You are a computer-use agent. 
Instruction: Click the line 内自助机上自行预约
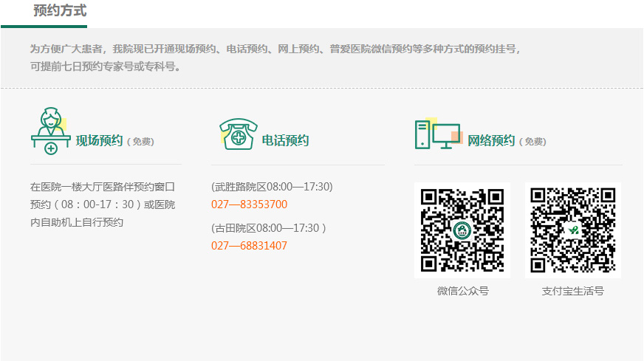click(x=77, y=222)
